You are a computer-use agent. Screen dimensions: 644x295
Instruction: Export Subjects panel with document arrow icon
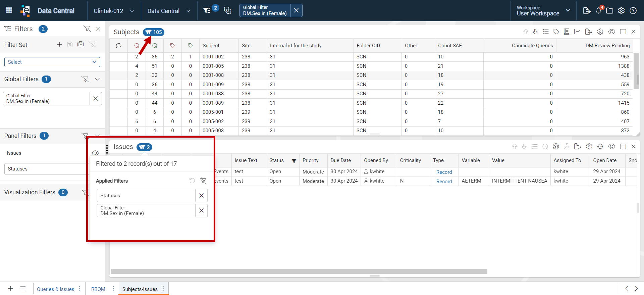coord(588,32)
